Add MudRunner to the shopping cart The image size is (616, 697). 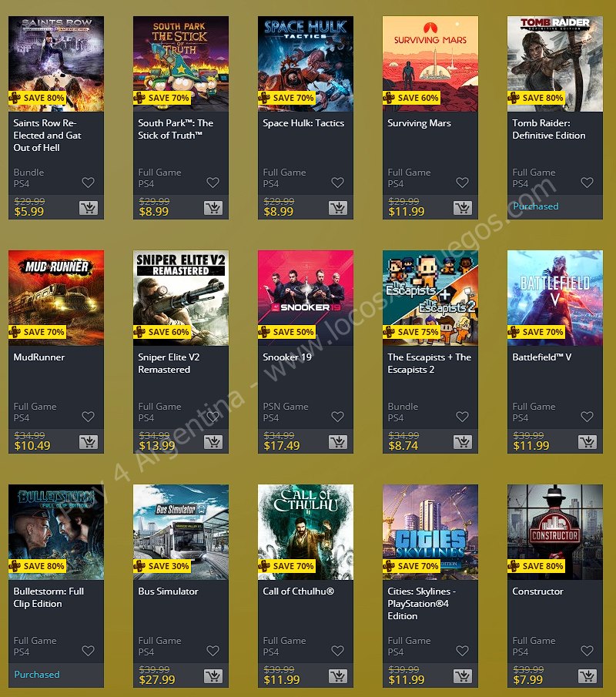click(89, 442)
